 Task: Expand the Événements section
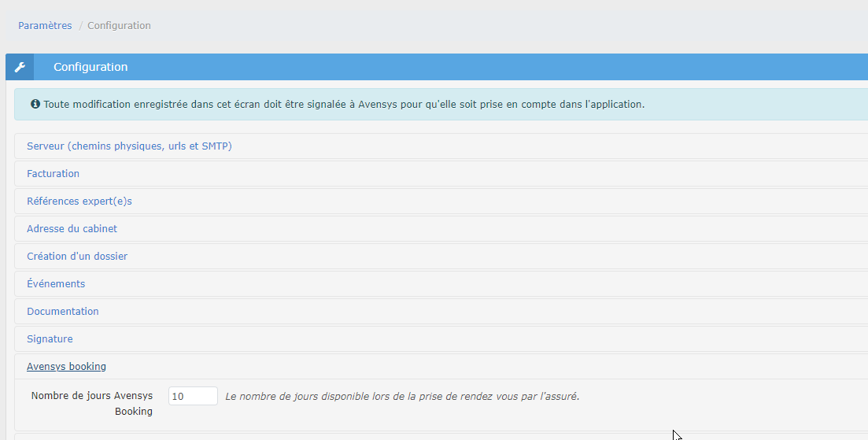56,284
